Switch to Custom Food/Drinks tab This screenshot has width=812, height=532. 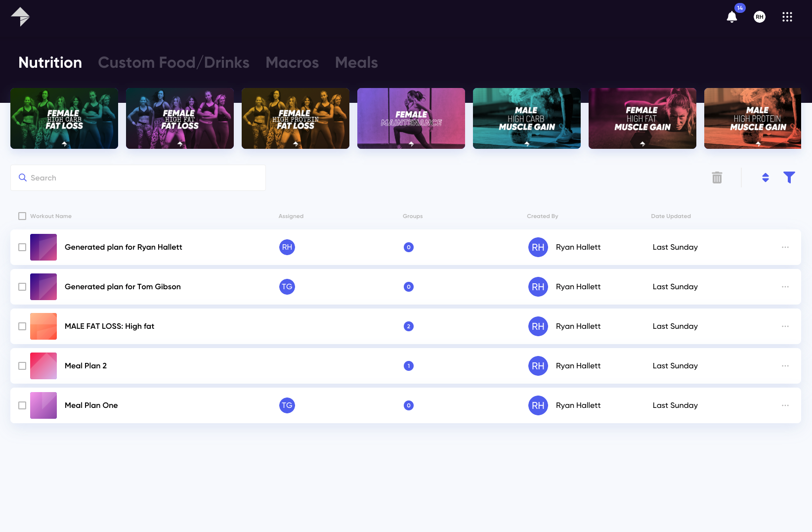click(x=173, y=62)
